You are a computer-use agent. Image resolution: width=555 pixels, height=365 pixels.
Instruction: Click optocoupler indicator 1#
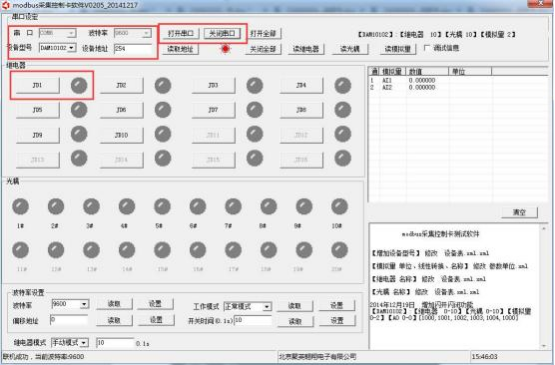click(20, 206)
